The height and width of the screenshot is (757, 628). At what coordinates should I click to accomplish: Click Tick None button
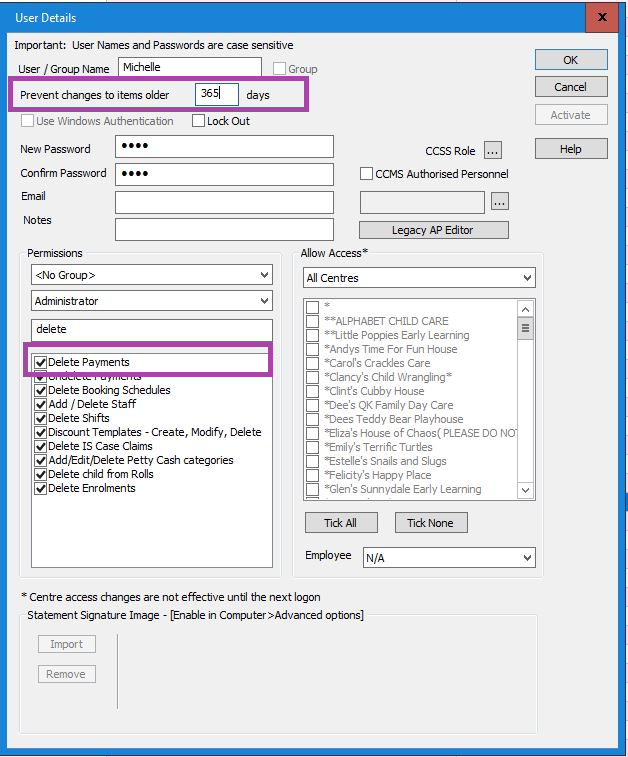tap(430, 523)
